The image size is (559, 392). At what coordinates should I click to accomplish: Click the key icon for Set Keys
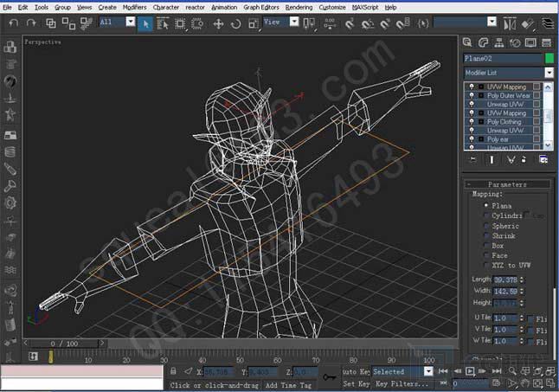[x=329, y=377]
